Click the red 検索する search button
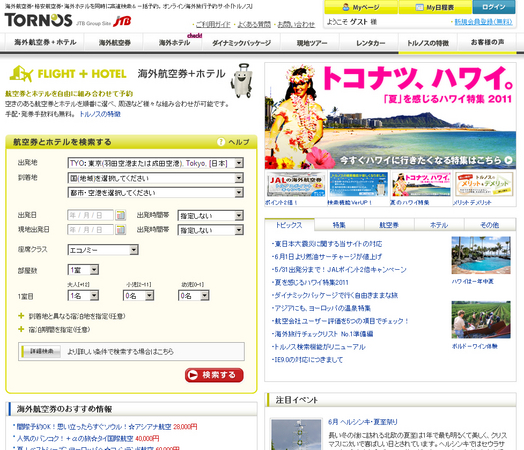This screenshot has width=524, height=450. [214, 375]
